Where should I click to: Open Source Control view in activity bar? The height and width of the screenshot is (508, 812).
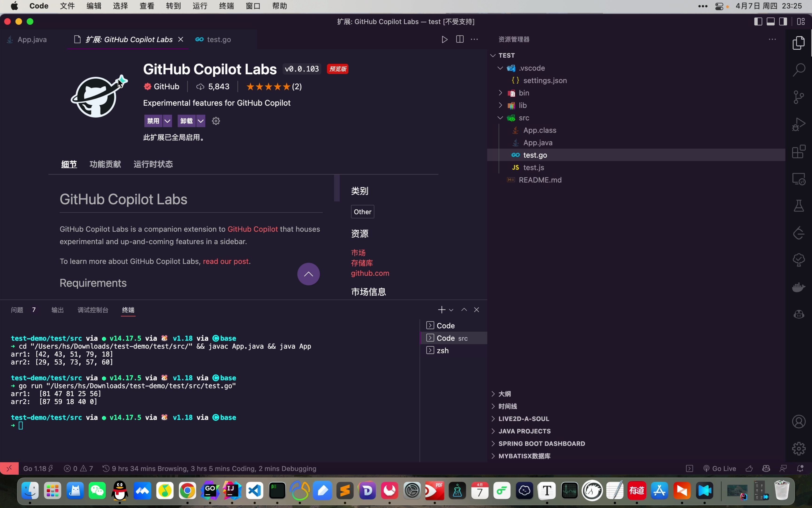click(799, 97)
